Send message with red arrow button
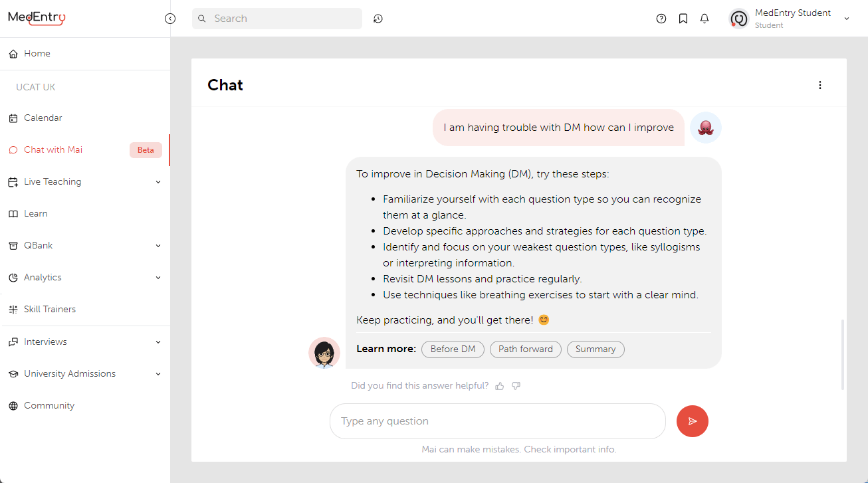 click(x=692, y=421)
